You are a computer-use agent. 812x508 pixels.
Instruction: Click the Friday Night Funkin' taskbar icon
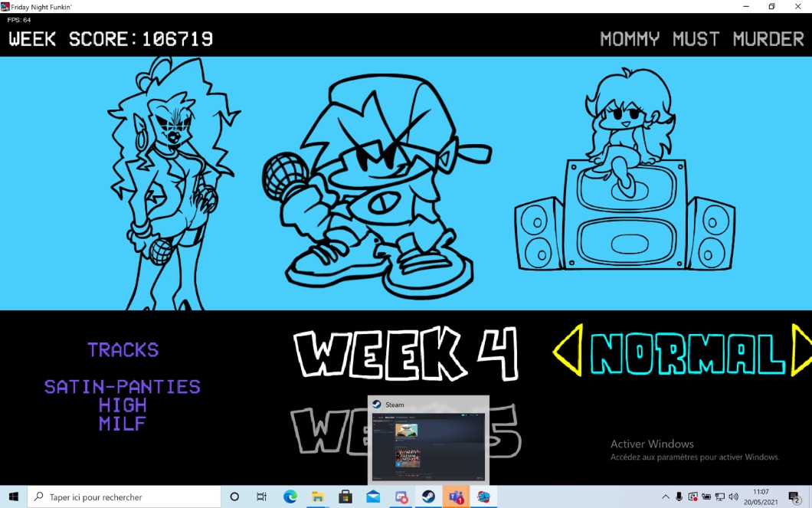click(483, 497)
